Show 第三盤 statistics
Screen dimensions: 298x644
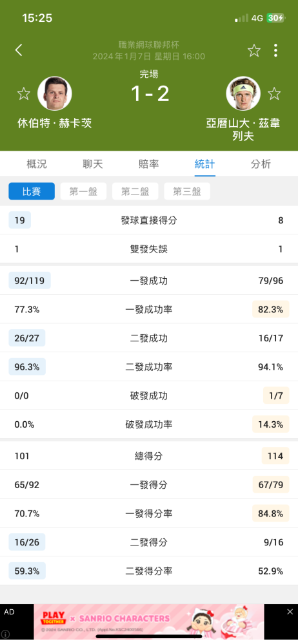pos(187,191)
